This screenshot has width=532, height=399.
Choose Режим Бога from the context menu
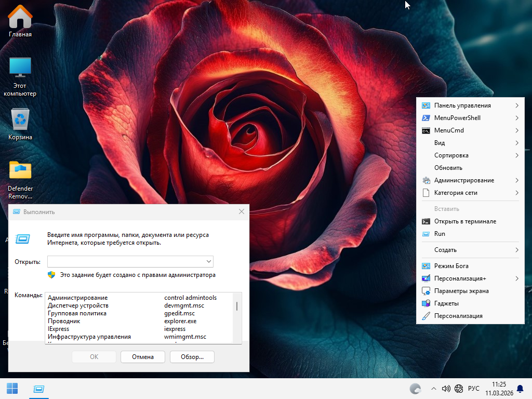click(451, 266)
